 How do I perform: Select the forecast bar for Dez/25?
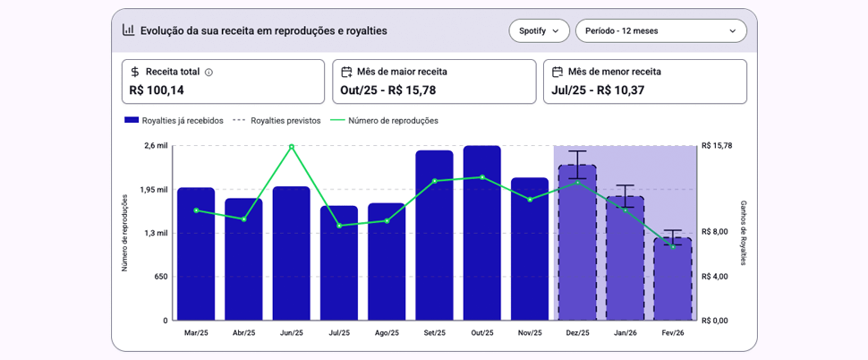577,244
